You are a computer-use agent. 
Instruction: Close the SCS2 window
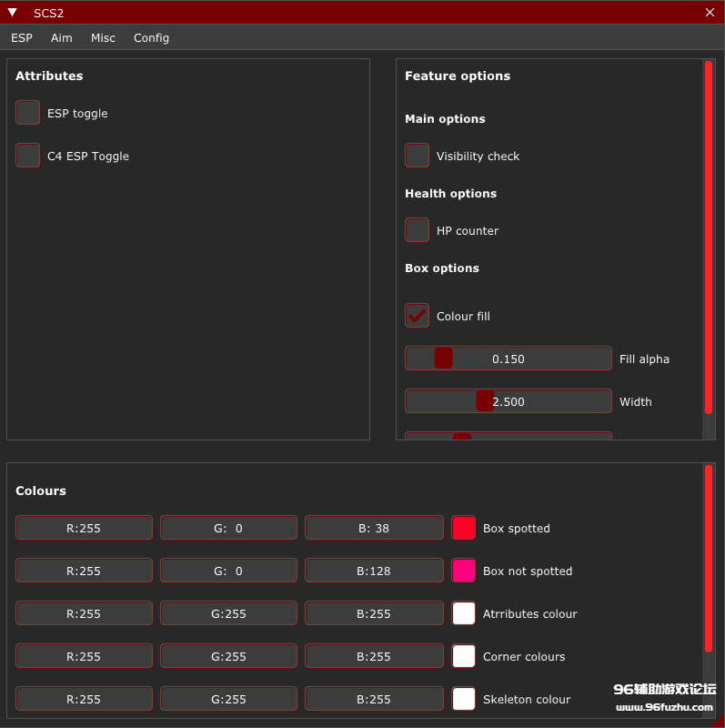[x=710, y=13]
